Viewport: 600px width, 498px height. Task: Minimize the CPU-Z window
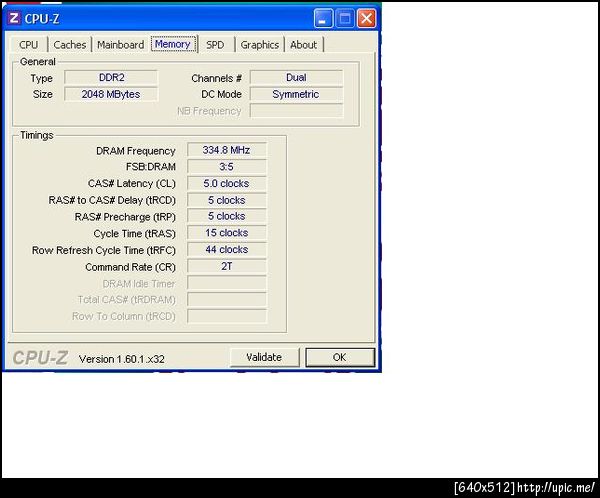click(323, 18)
